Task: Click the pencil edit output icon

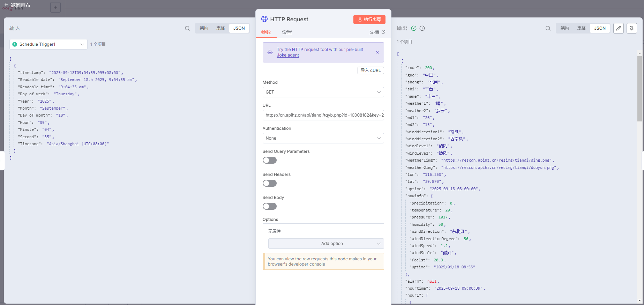Action: point(619,28)
